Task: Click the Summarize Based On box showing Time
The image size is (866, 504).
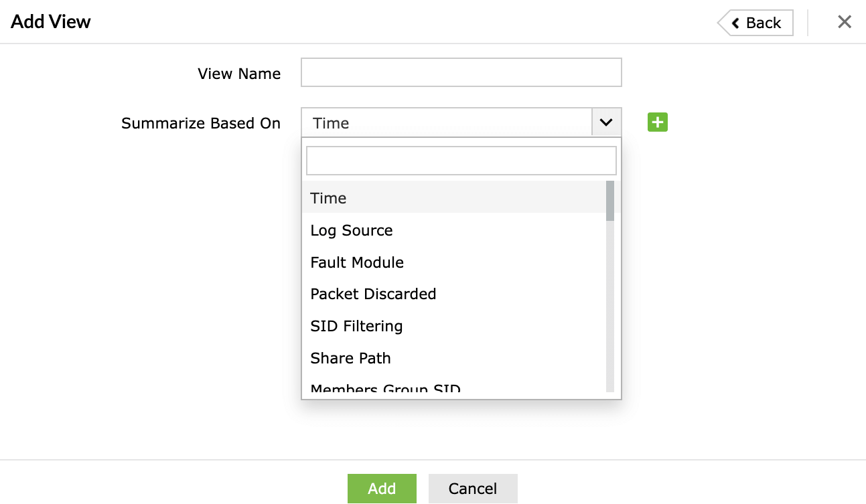Action: 446,122
